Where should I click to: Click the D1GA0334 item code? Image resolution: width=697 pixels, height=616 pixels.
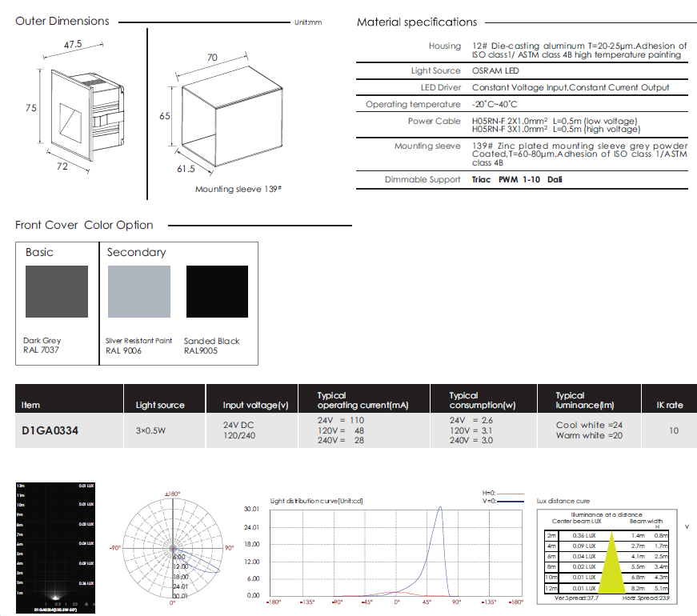pos(50,430)
